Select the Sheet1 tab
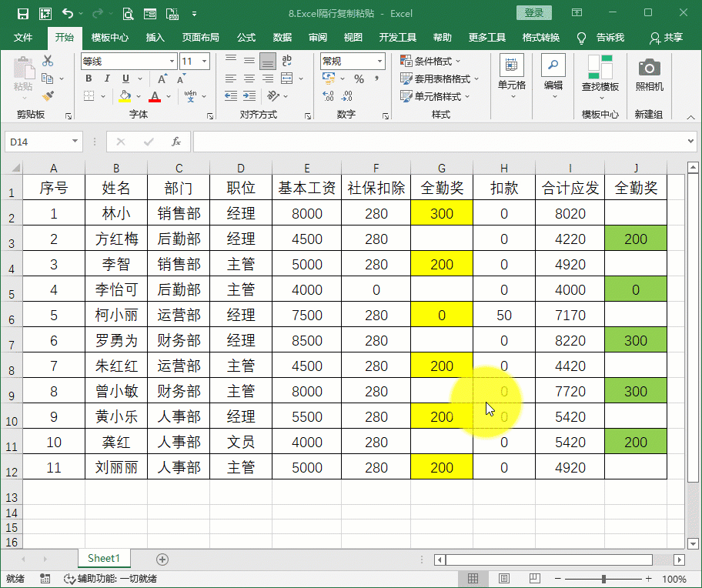702x588 pixels. tap(104, 559)
